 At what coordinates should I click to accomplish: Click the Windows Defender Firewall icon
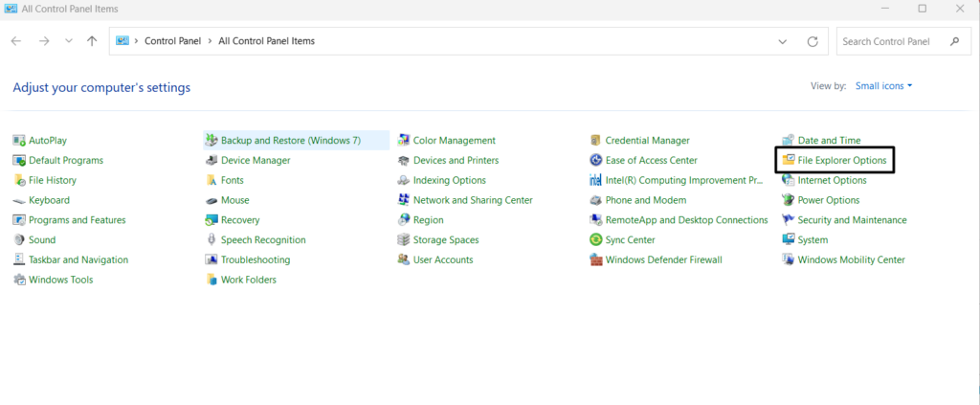tap(596, 260)
